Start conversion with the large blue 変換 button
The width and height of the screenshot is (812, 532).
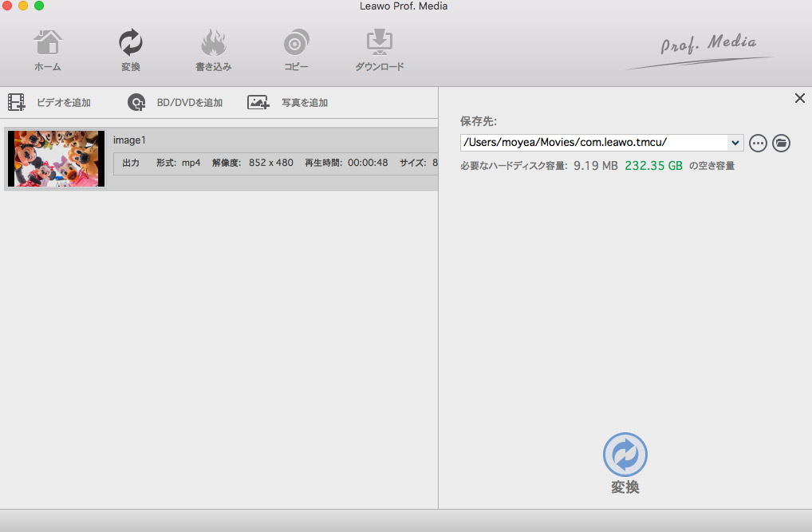pyautogui.click(x=625, y=456)
